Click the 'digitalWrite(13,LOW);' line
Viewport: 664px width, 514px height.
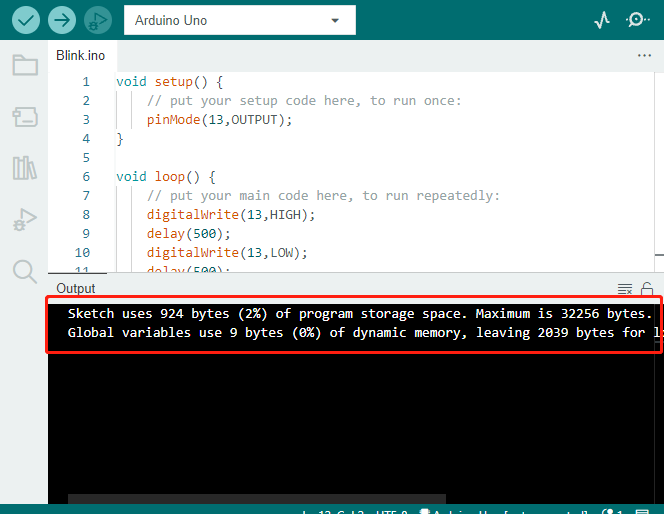[227, 253]
